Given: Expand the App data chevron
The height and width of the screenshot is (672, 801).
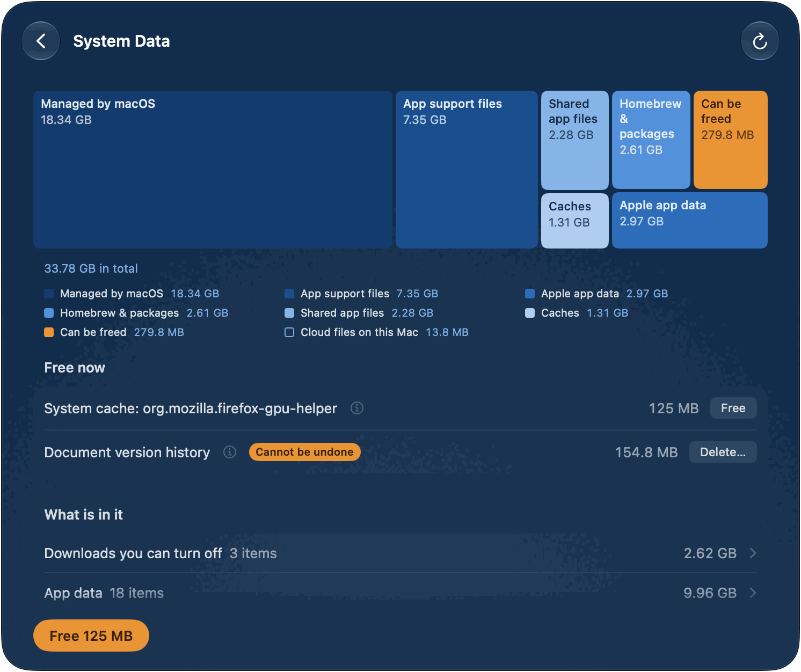Looking at the screenshot, I should point(753,593).
